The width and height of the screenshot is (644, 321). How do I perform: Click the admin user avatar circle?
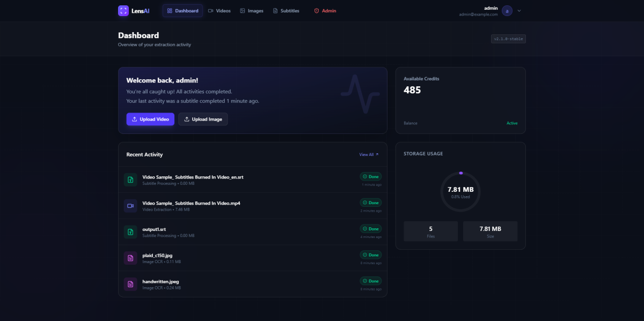click(507, 11)
